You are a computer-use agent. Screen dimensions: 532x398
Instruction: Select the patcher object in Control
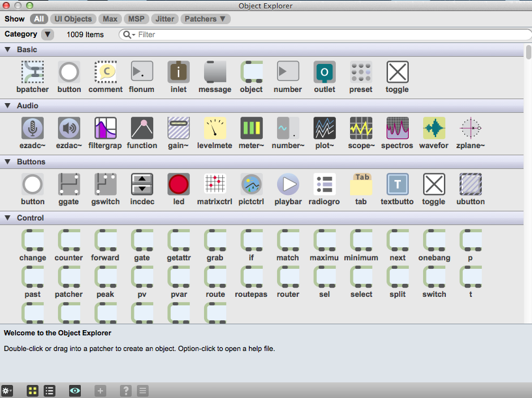click(x=69, y=277)
